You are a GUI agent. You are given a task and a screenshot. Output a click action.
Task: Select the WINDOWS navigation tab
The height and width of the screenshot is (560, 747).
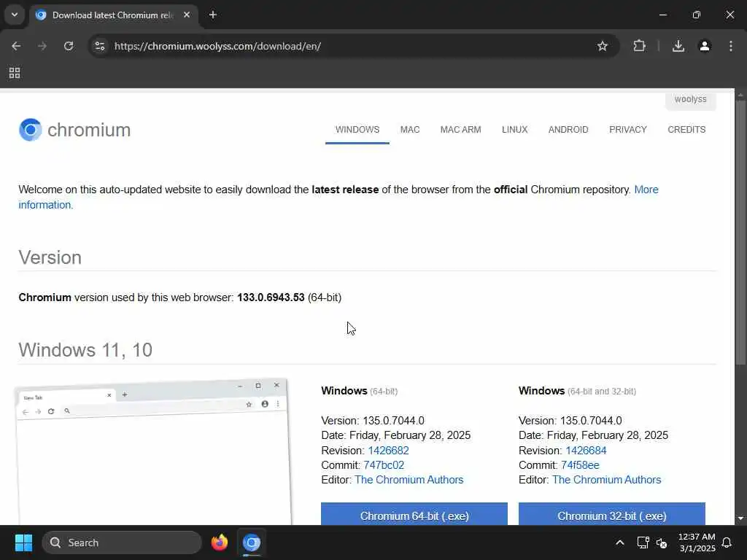(x=357, y=130)
